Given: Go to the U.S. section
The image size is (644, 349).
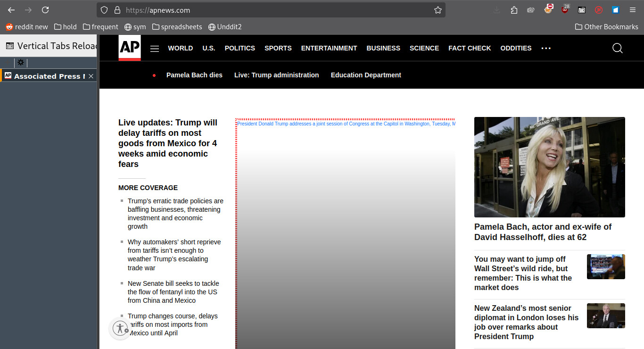Looking at the screenshot, I should (x=209, y=48).
